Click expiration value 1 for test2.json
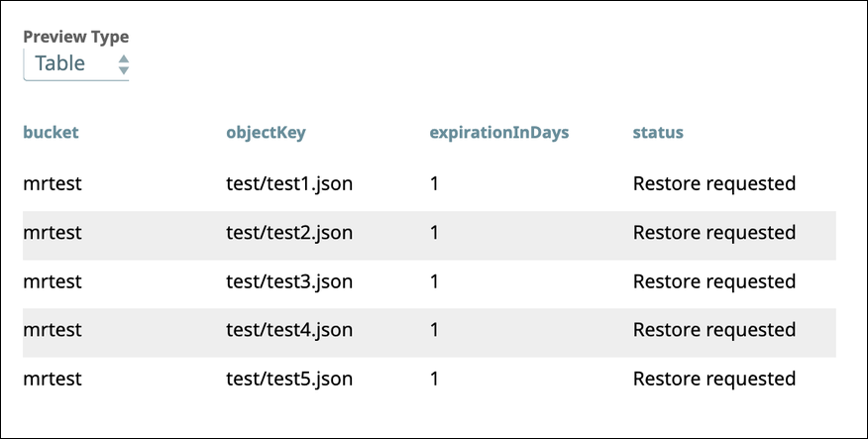Viewport: 868px width, 439px height. [x=434, y=233]
